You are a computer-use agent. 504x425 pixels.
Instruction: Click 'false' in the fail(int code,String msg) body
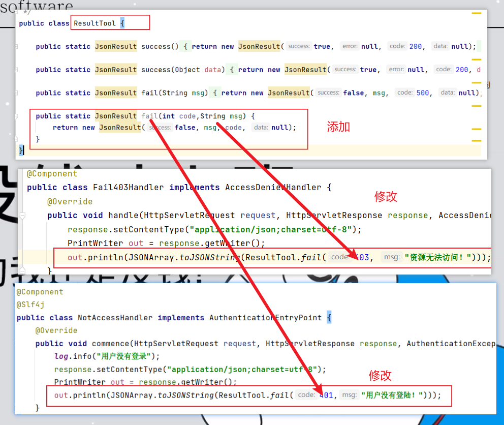(x=185, y=128)
